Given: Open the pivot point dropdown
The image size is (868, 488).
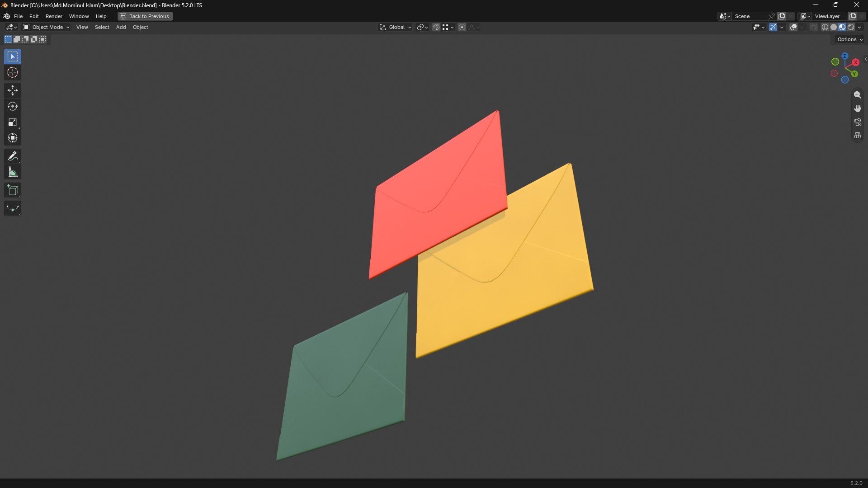Looking at the screenshot, I should 422,28.
